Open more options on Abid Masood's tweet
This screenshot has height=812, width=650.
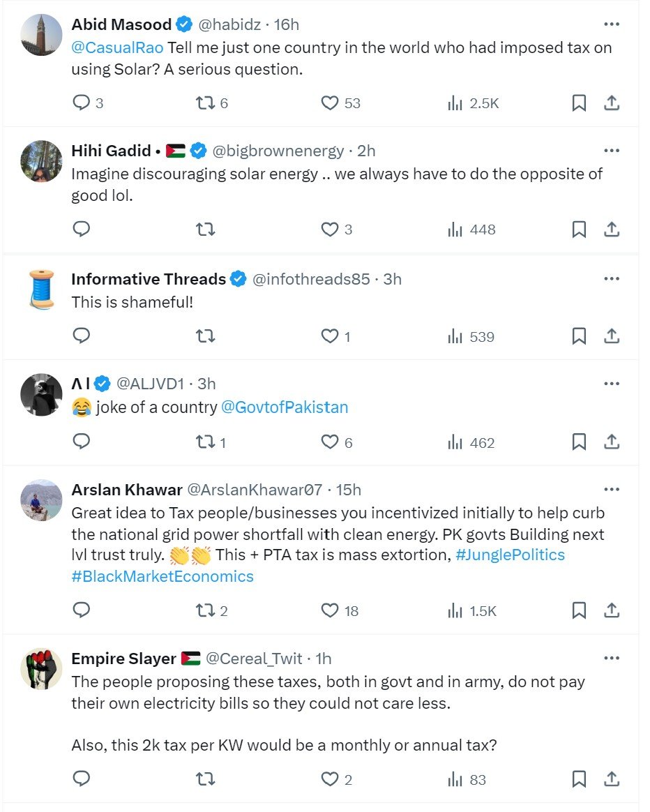[x=612, y=24]
